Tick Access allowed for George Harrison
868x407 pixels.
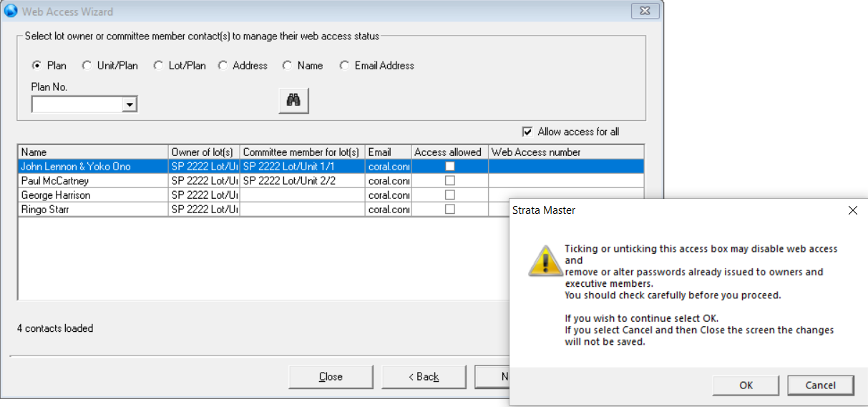coord(450,195)
